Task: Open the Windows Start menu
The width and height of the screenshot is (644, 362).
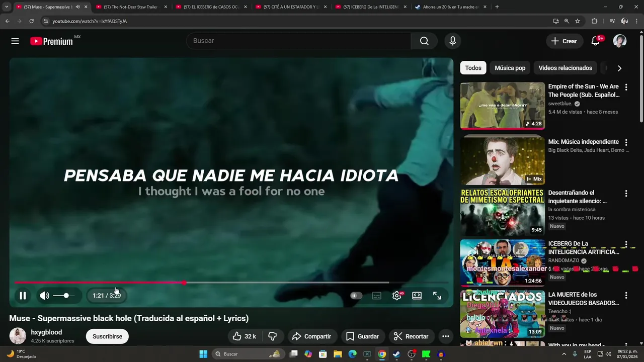Action: (x=203, y=354)
